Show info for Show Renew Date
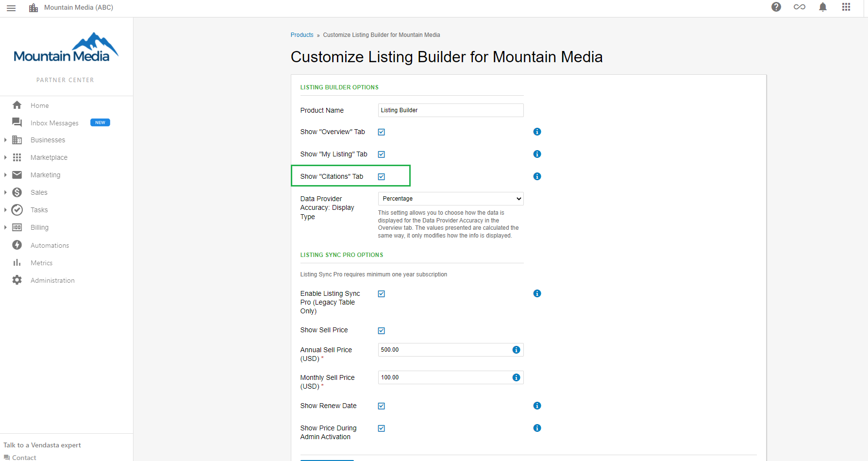The width and height of the screenshot is (868, 461). pyautogui.click(x=537, y=406)
